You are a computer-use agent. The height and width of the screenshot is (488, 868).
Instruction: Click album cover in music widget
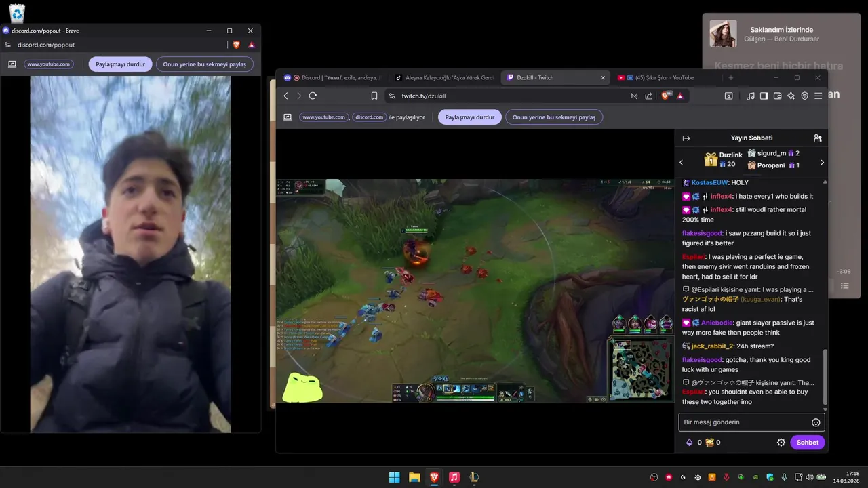point(723,34)
